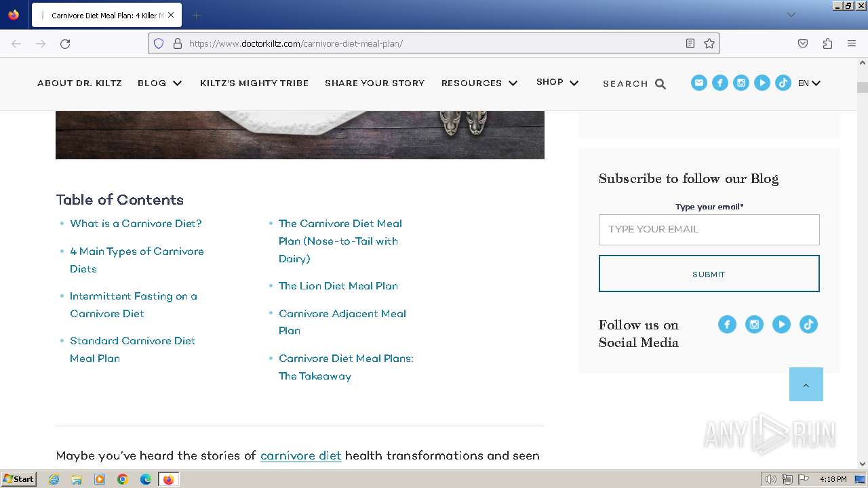Toggle reader view icon in address bar
This screenshot has height=488, width=868.
point(690,43)
